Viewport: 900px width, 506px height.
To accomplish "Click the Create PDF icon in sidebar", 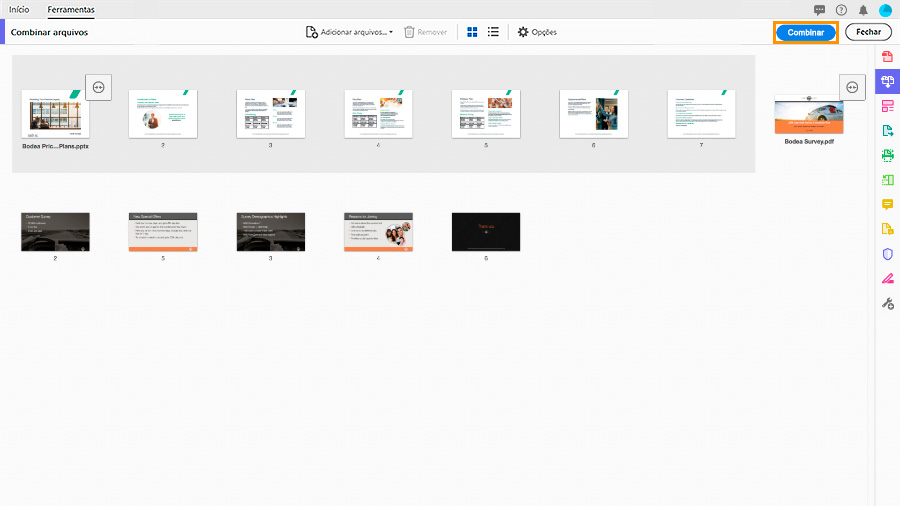I will (887, 57).
